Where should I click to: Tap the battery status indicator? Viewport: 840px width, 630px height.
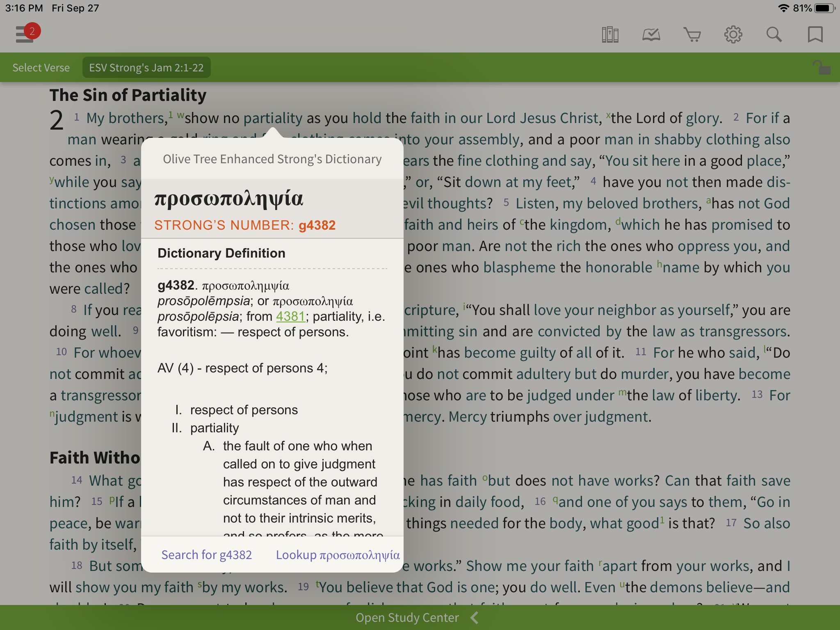click(825, 8)
